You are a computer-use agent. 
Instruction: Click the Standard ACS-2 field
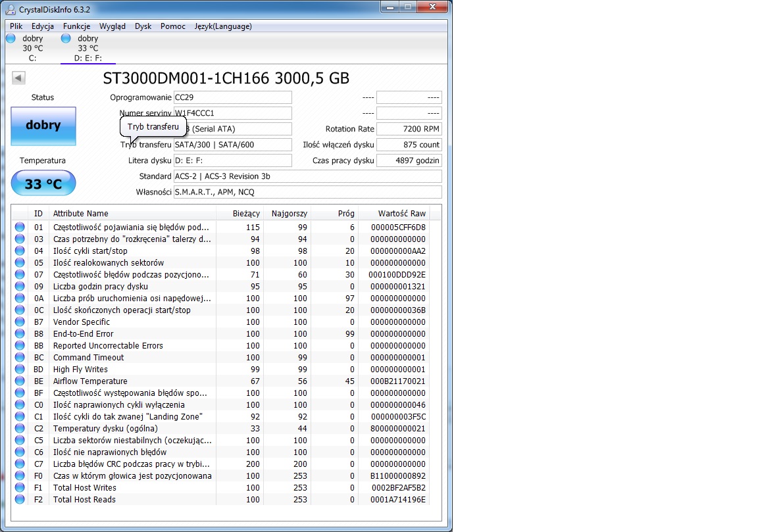click(x=307, y=176)
